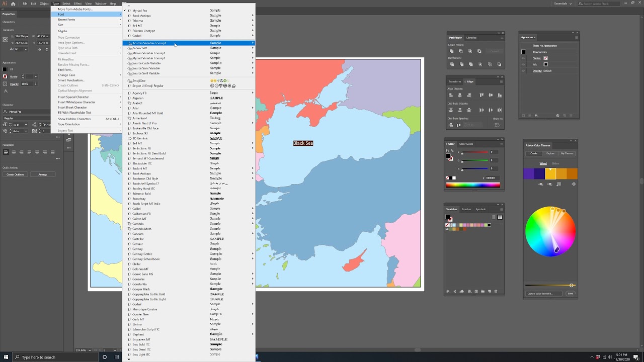This screenshot has width=644, height=362.
Task: Select justify all lines paragraph option
Action: [53, 152]
